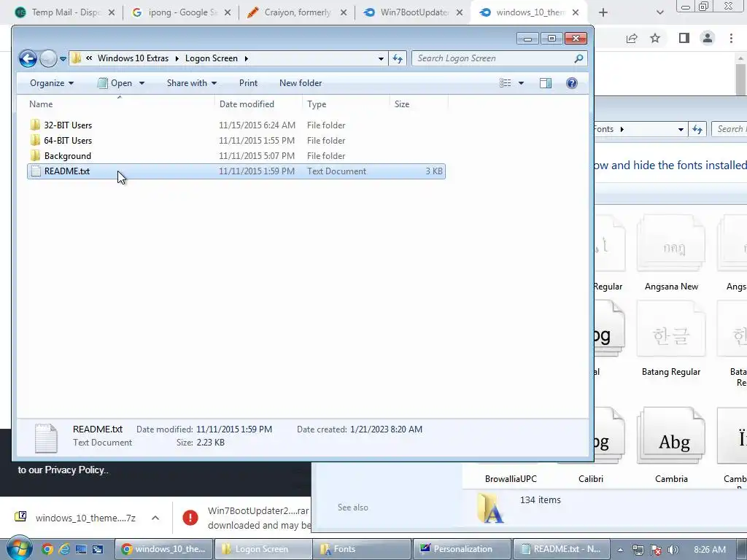The width and height of the screenshot is (747, 560).
Task: Bookmark this page with star icon
Action: tap(655, 38)
